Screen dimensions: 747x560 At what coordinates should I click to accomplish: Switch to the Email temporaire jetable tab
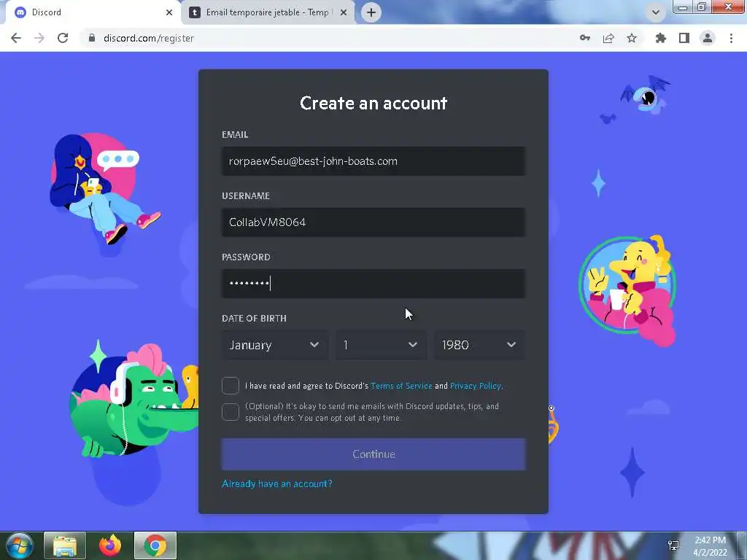point(268,12)
